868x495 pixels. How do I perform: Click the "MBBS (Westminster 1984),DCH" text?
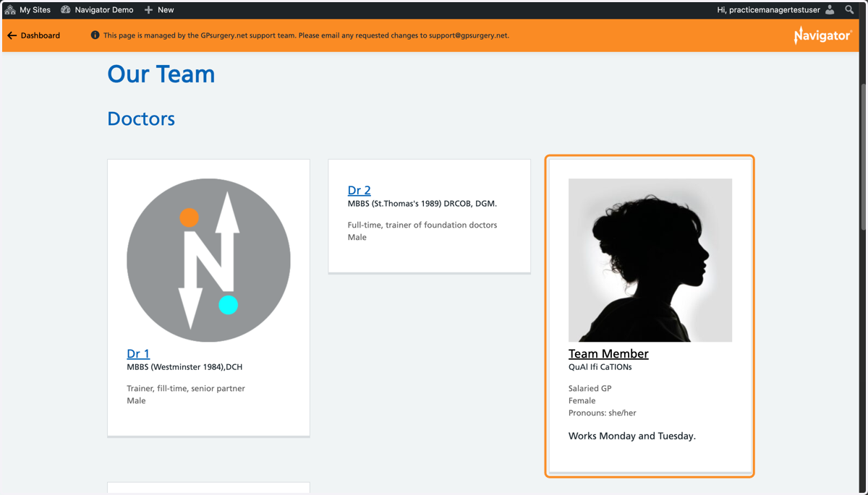[184, 367]
